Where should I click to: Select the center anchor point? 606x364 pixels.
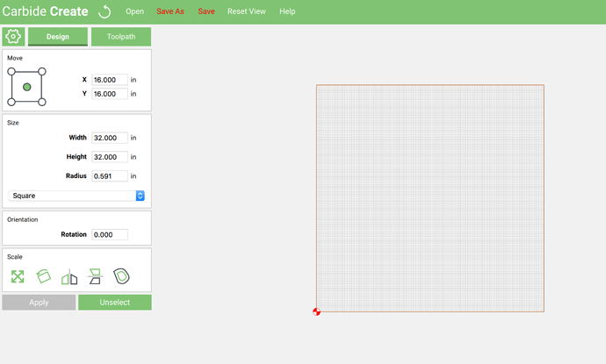point(26,87)
